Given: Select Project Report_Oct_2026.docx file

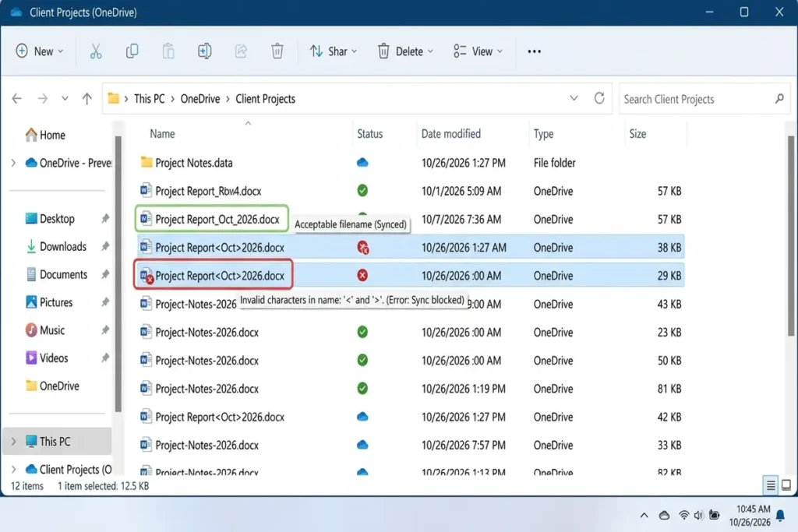Looking at the screenshot, I should click(x=410, y=219).
